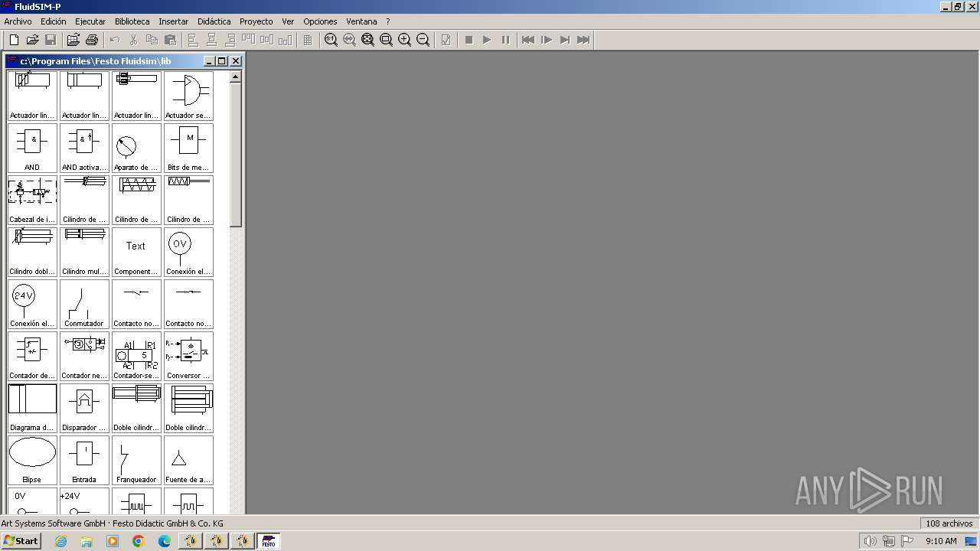
Task: Click the single step forward button
Action: coord(547,40)
